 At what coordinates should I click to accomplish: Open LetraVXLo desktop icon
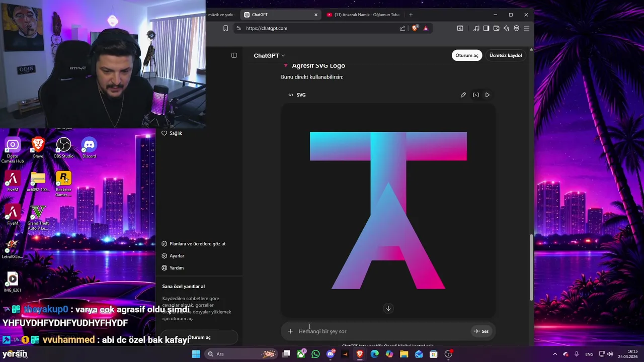tap(13, 249)
